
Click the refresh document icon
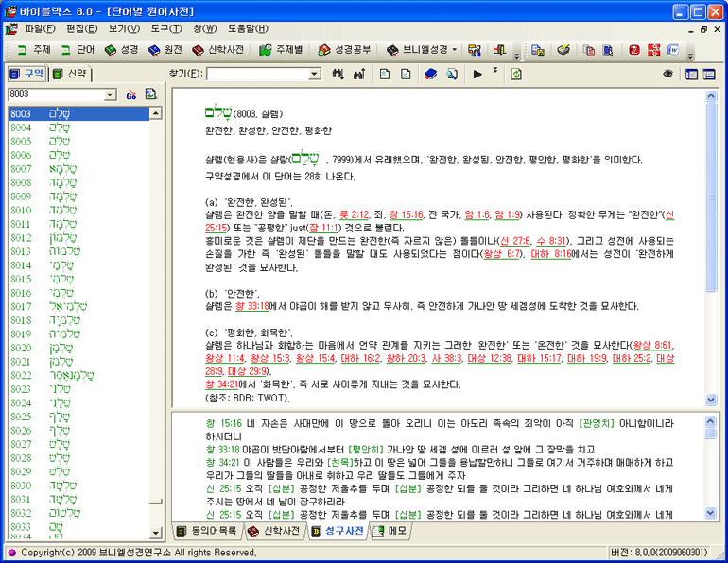(516, 74)
